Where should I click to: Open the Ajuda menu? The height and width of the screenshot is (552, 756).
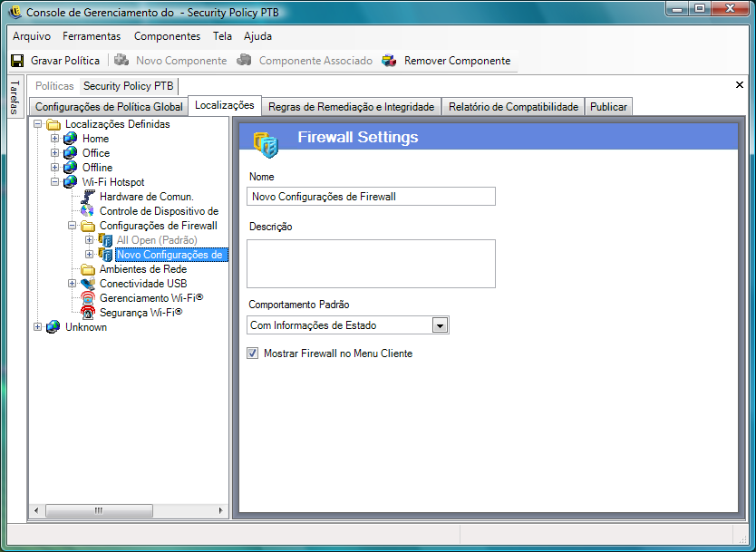point(258,36)
